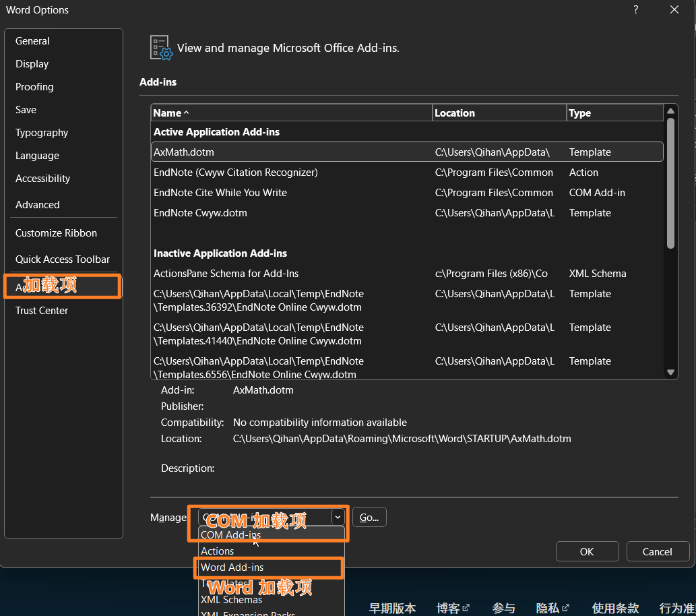Screen dimensions: 696x616
Task: Click COM Add-in type cell for EndNote
Action: coord(597,193)
